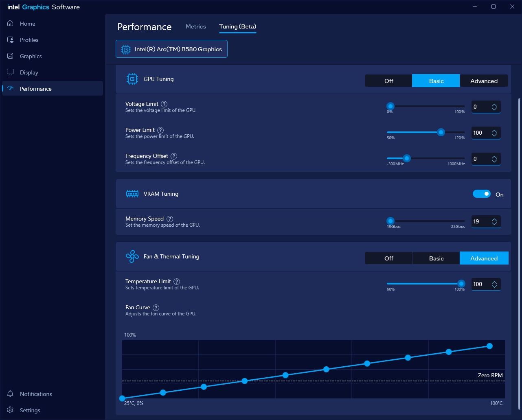This screenshot has height=420, width=522.
Task: Click the Graphics image icon in sidebar
Action: pos(11,56)
